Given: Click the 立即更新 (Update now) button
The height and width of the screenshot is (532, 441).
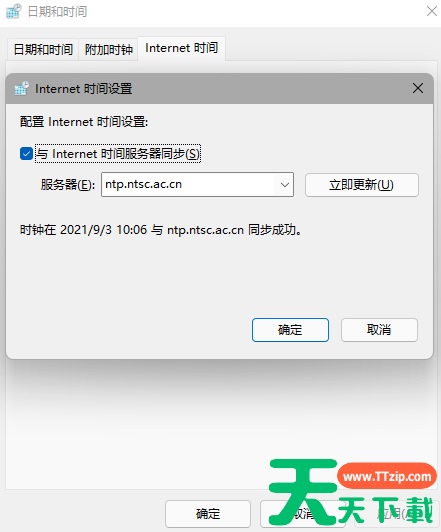Looking at the screenshot, I should (362, 185).
